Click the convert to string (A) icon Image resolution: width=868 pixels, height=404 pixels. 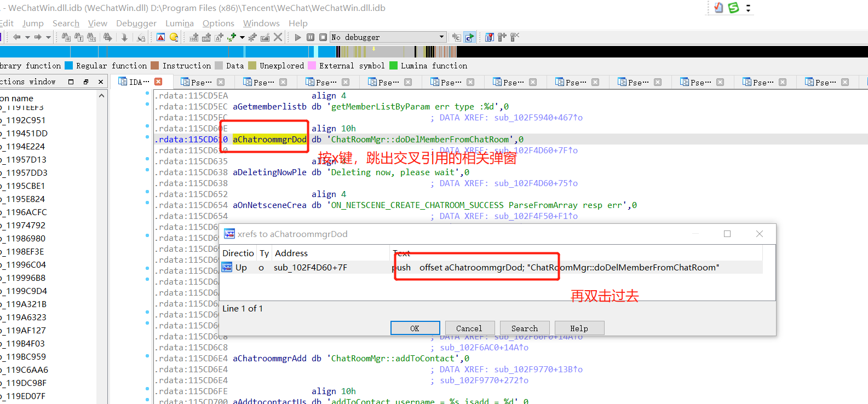coord(219,37)
